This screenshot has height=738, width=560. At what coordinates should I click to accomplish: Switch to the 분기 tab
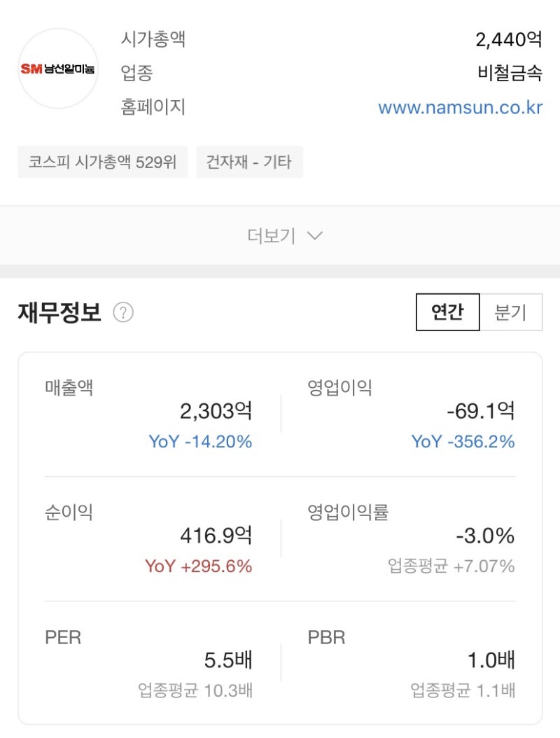click(x=512, y=312)
